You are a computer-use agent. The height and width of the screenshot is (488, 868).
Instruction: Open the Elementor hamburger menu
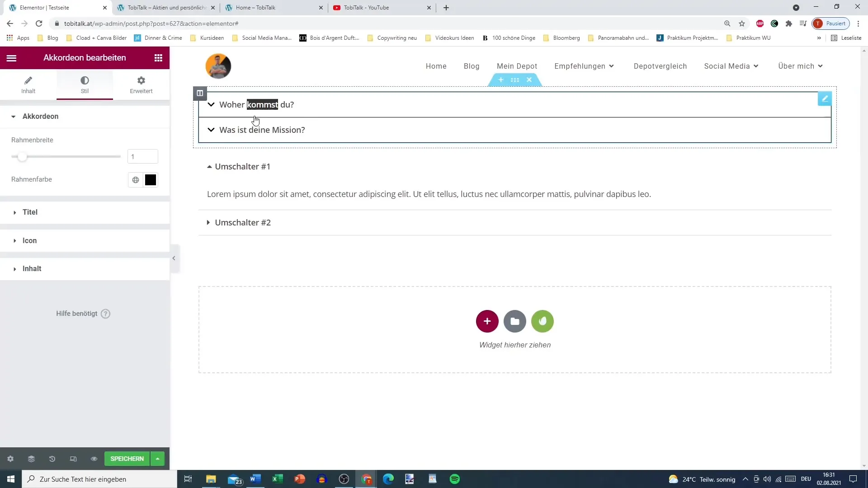point(11,58)
